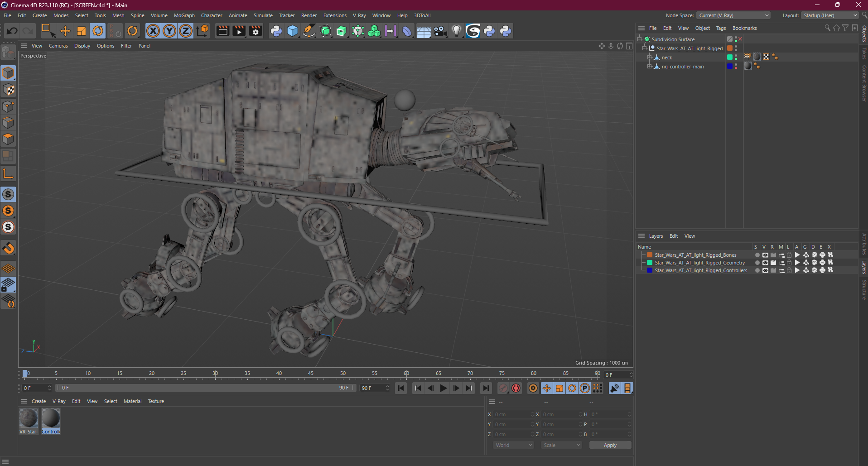Open Layers panel Edit menu
The width and height of the screenshot is (868, 466).
click(x=674, y=236)
